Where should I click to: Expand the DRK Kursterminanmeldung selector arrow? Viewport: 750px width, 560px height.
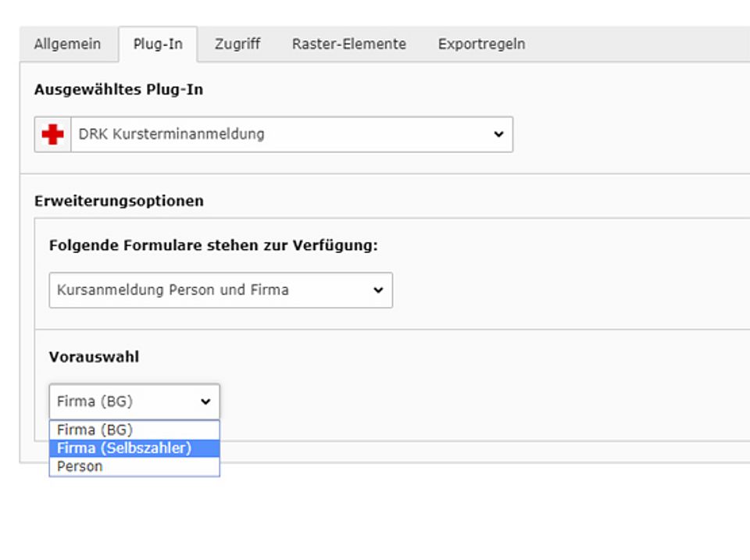(496, 134)
